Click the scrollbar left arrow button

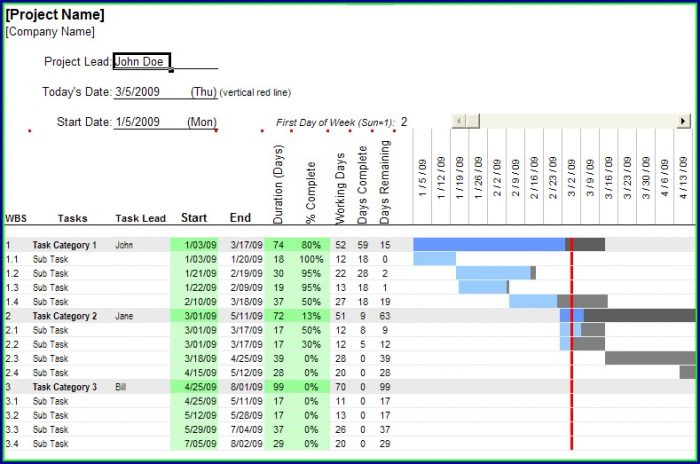coord(459,121)
